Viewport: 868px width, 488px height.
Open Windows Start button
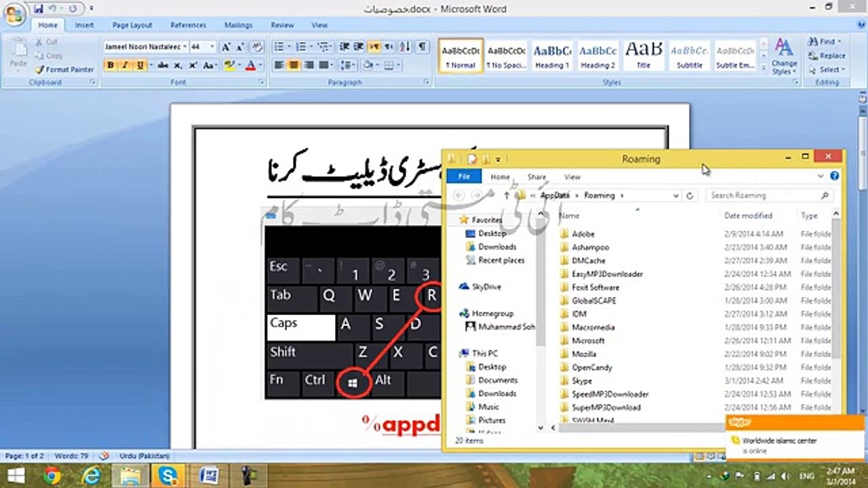[16, 476]
